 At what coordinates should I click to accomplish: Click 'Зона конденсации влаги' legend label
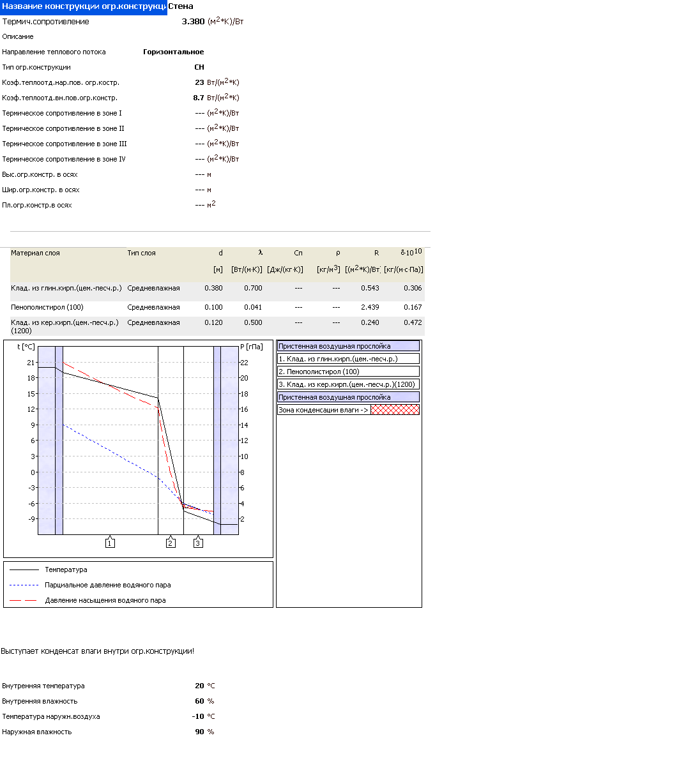[324, 410]
